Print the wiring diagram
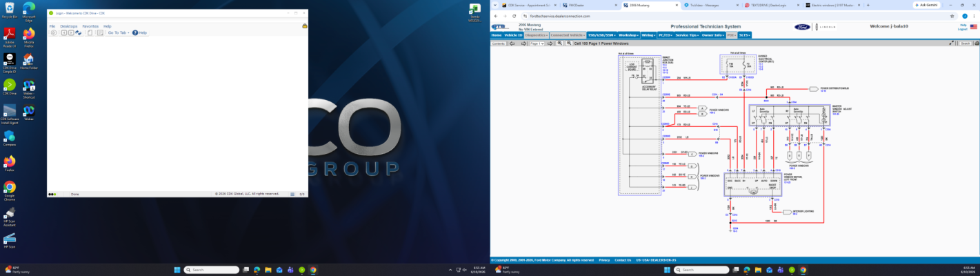 click(x=977, y=43)
